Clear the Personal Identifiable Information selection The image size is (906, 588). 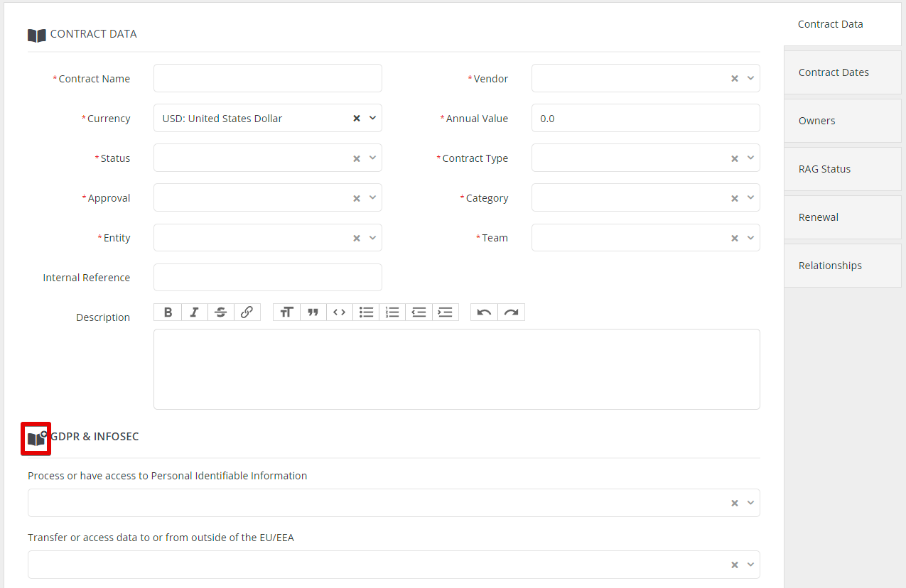735,503
